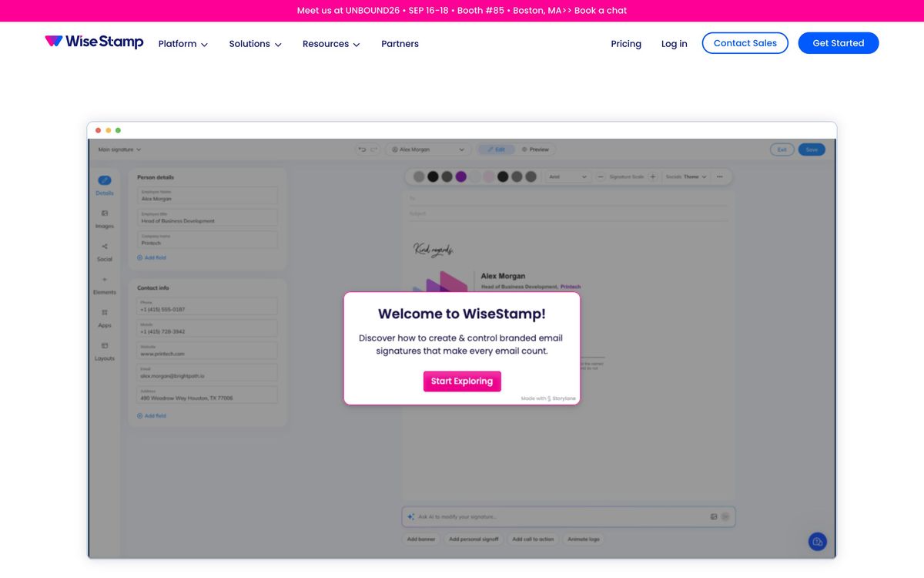
Task: Open the Social sidebar panel
Action: coord(105,252)
